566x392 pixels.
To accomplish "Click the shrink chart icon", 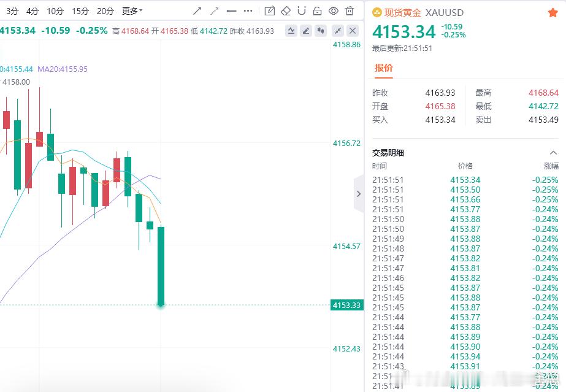I will [x=337, y=30].
